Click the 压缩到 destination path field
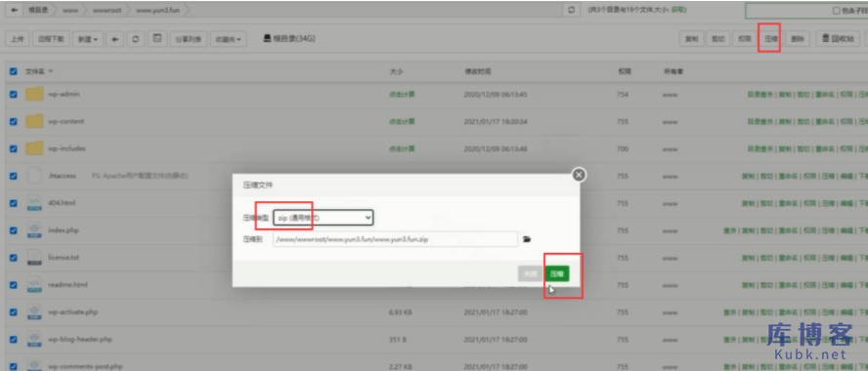 point(395,239)
